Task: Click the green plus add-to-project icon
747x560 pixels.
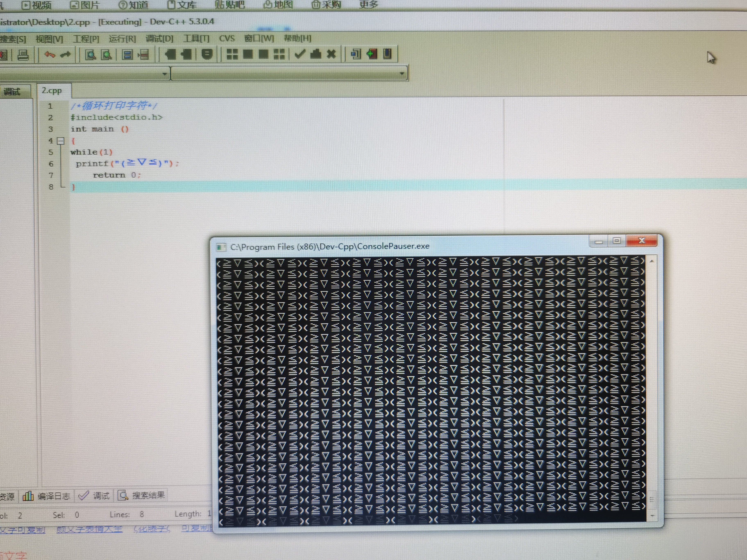Action: (372, 54)
